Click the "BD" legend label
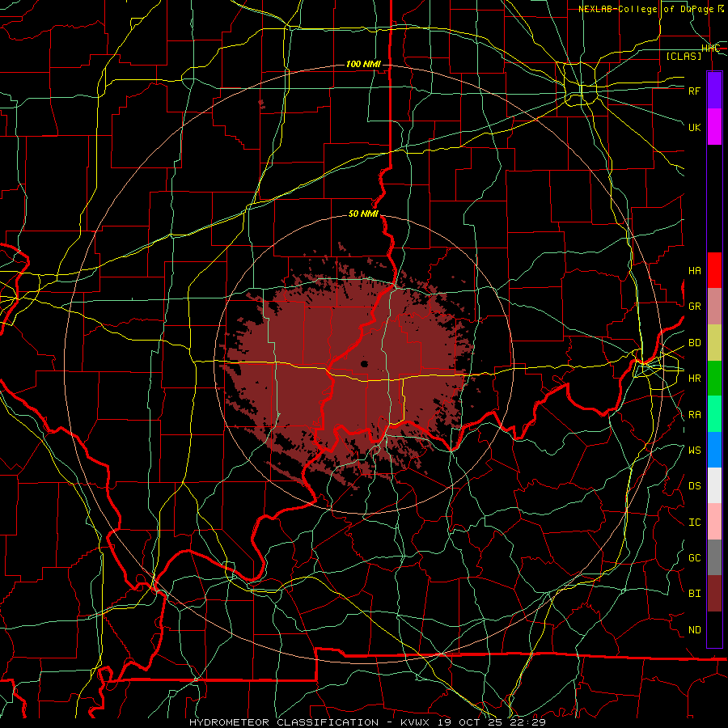Image resolution: width=728 pixels, height=728 pixels. coord(694,343)
